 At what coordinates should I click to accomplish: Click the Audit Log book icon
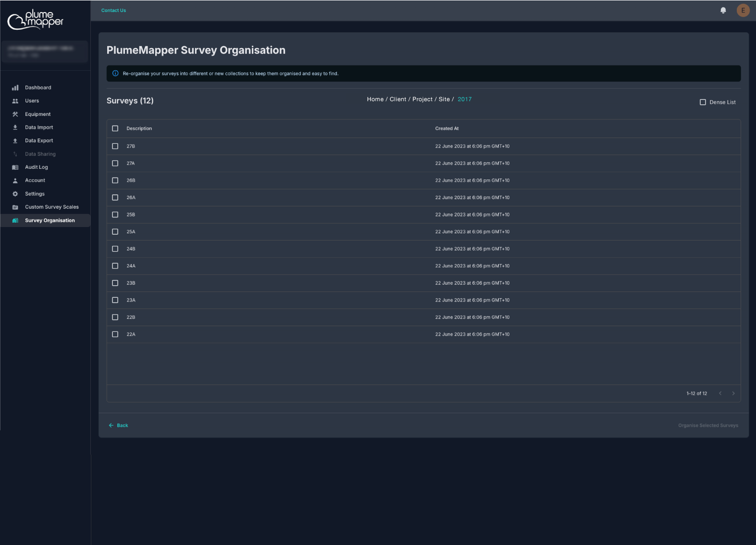coord(15,167)
